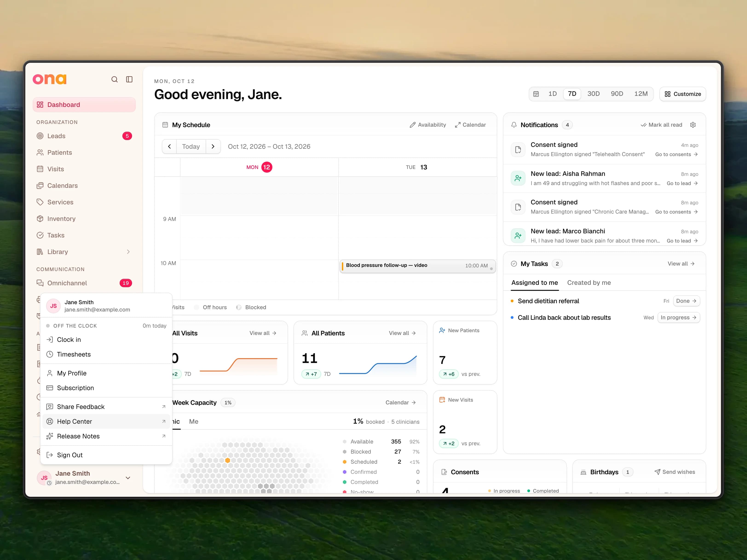
Task: View all in All Patients card
Action: point(402,333)
